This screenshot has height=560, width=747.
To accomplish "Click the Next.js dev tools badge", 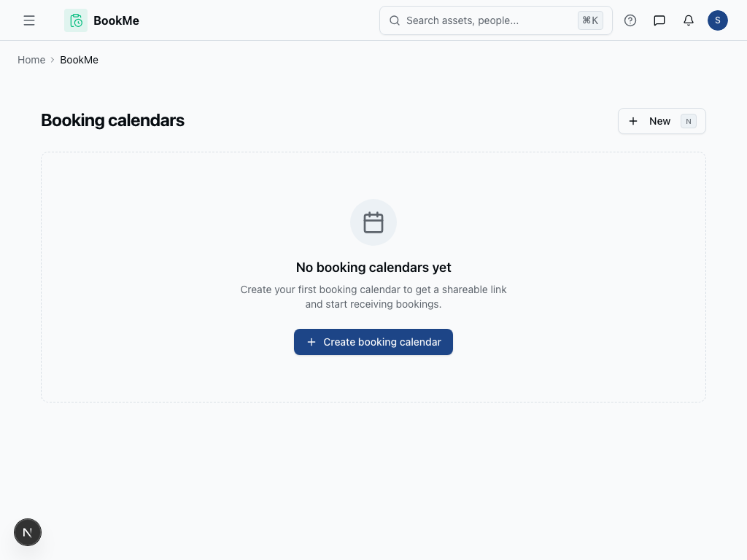I will pyautogui.click(x=28, y=532).
